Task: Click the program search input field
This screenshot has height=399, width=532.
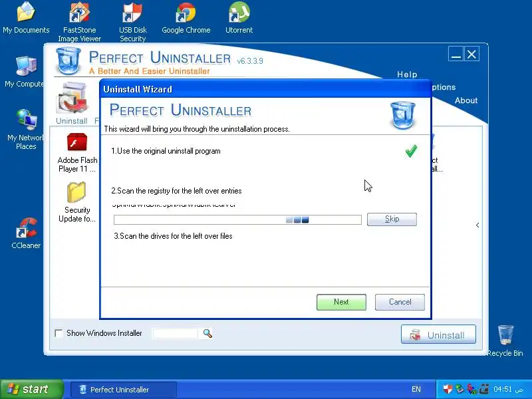Action: [x=175, y=334]
